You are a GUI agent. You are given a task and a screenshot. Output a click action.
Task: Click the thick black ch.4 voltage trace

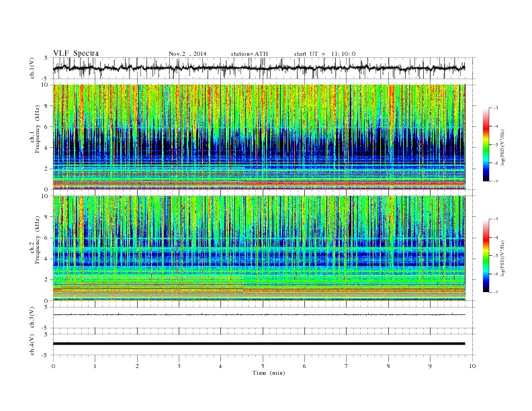[259, 344]
